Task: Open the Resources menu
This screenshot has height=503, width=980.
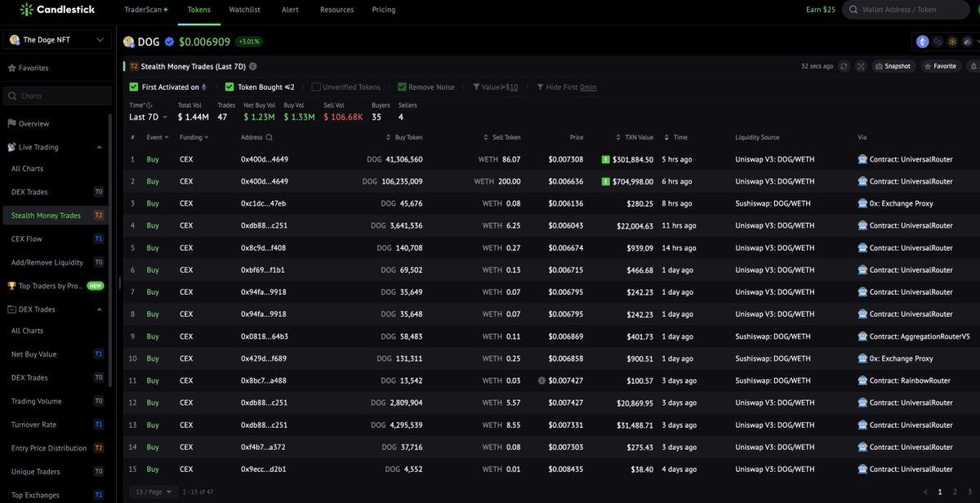Action: [337, 10]
